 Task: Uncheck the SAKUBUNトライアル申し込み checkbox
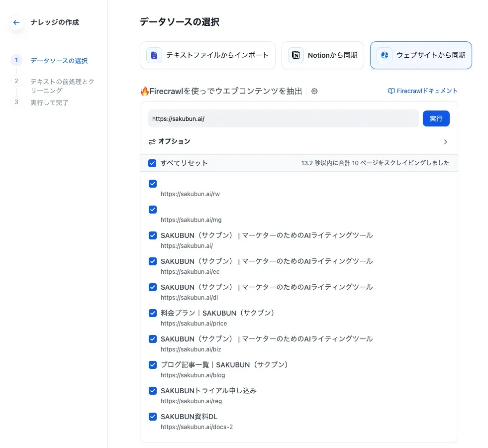(x=153, y=391)
